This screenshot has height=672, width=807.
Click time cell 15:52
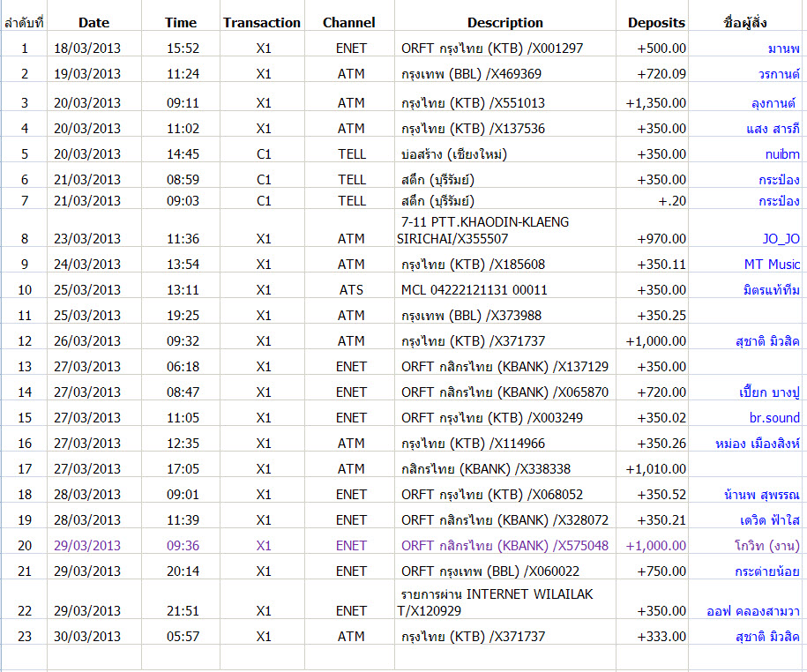pos(183,49)
